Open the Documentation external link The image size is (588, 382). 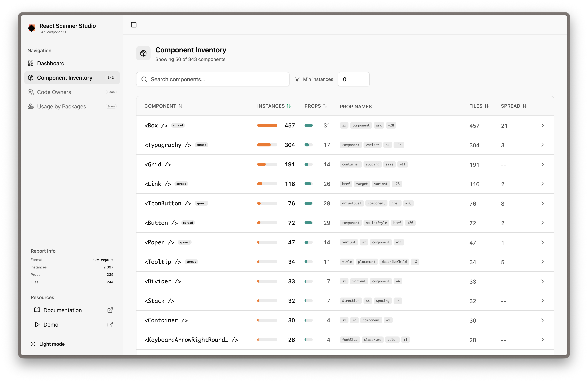[110, 310]
